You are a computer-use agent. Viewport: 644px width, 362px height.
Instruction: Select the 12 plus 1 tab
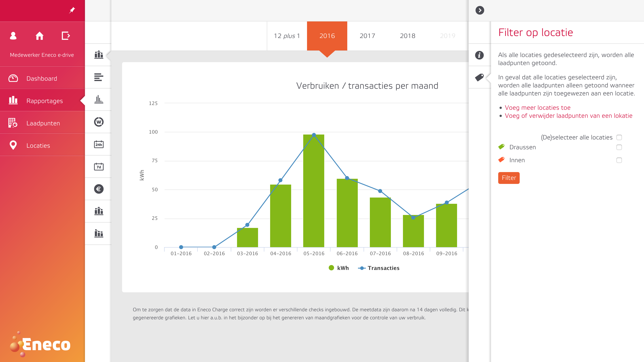pos(287,36)
